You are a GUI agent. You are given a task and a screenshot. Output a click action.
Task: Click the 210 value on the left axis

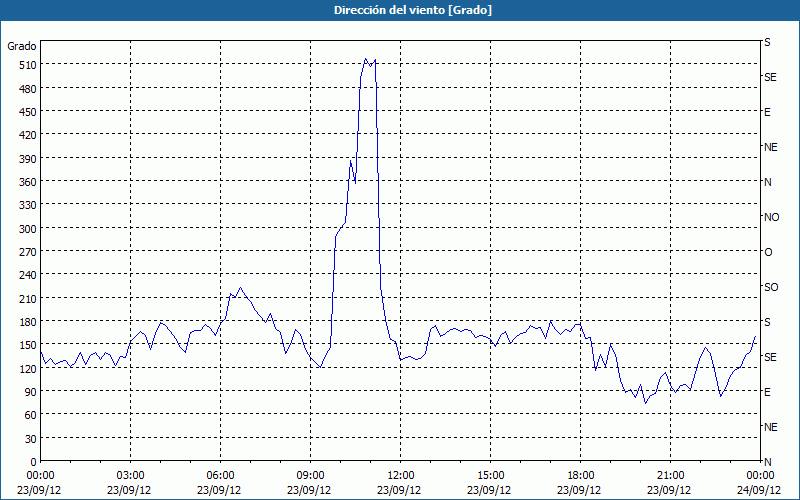[x=28, y=299]
